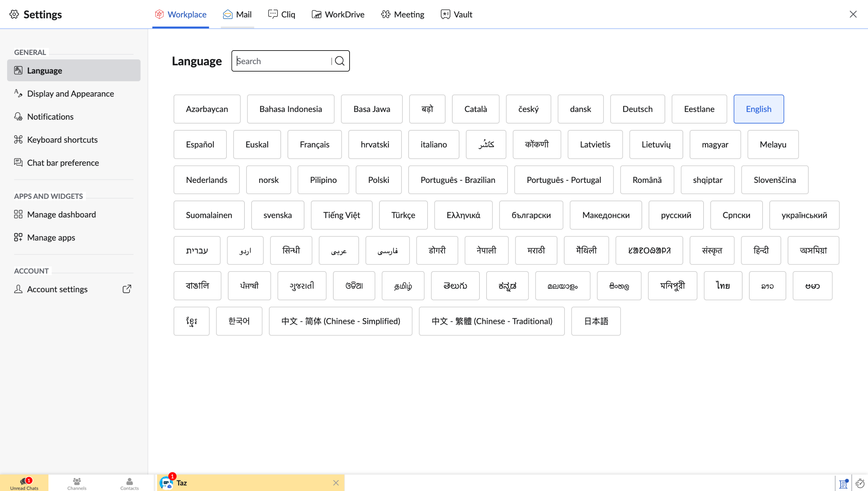The height and width of the screenshot is (491, 868).
Task: Close the Taz chat tab
Action: 336,483
